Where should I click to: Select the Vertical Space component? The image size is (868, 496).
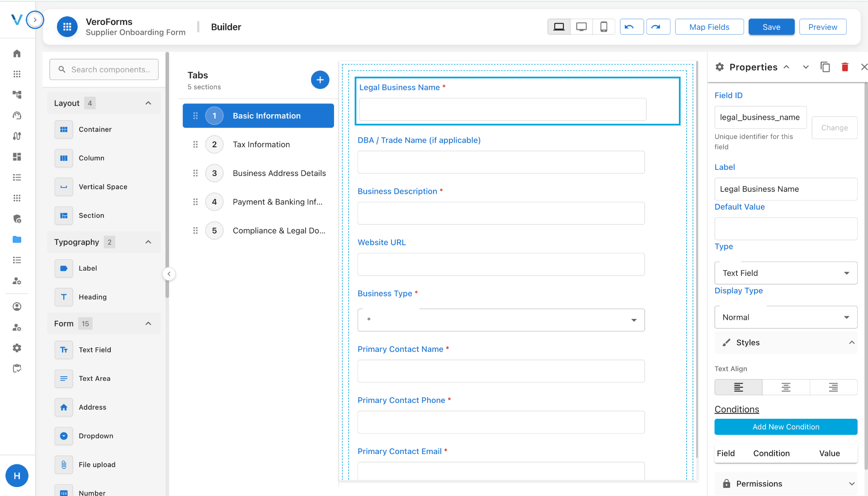tap(104, 187)
